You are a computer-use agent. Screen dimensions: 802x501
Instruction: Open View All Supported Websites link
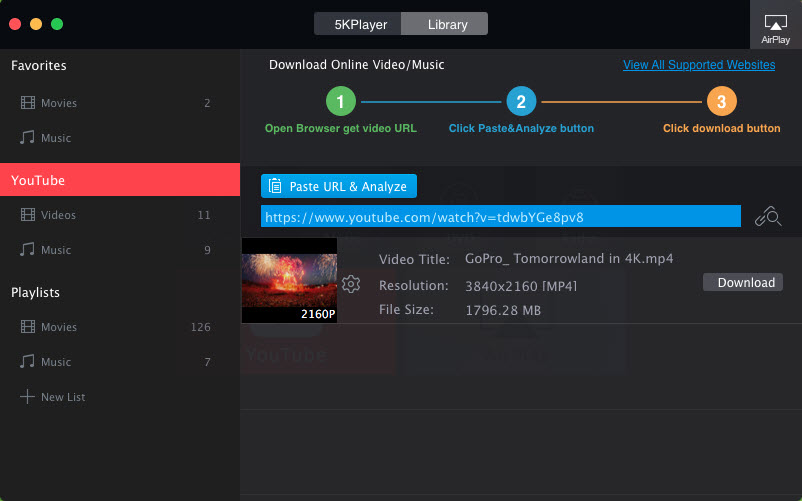tap(699, 65)
